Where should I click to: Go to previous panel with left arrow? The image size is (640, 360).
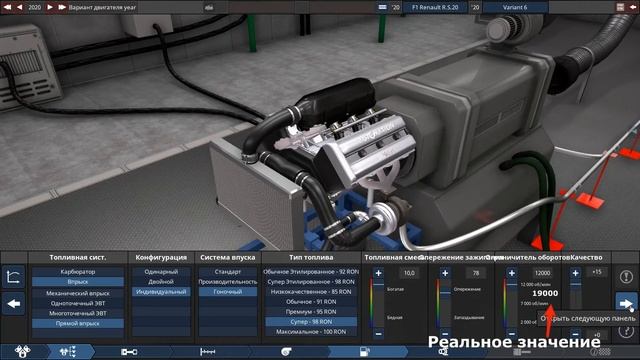click(13, 304)
